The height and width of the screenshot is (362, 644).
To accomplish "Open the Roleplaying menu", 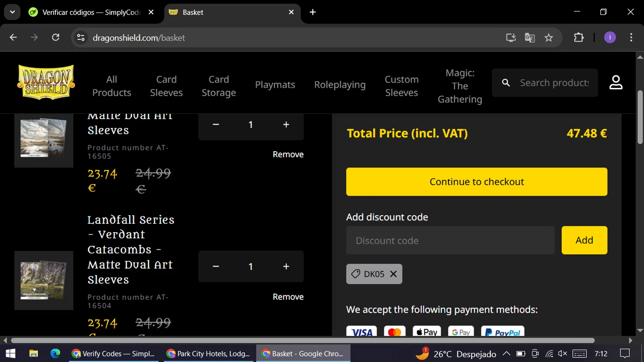I will [340, 85].
